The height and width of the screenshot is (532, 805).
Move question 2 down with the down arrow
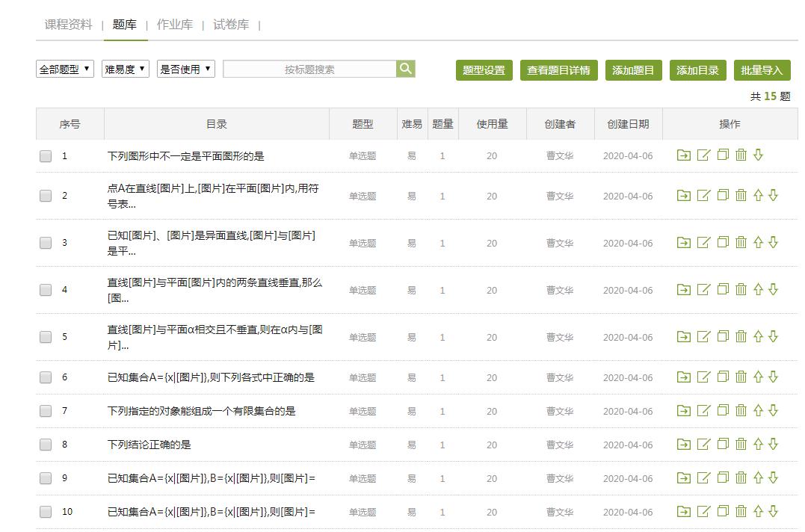tap(774, 196)
